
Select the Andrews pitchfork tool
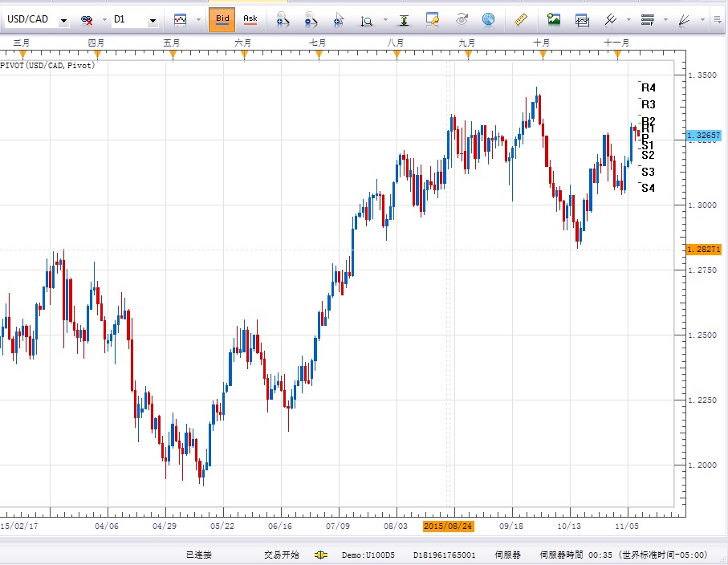tap(611, 19)
